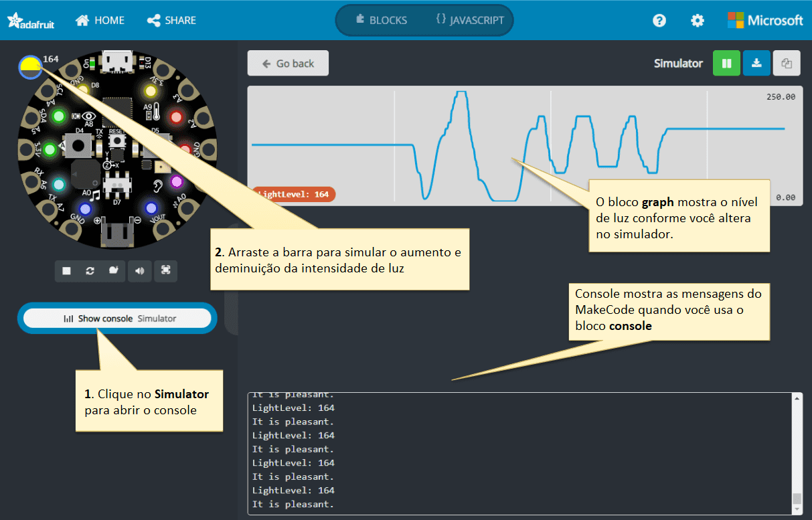Viewport: 812px width, 520px height.
Task: Mute the simulator audio
Action: [x=139, y=271]
